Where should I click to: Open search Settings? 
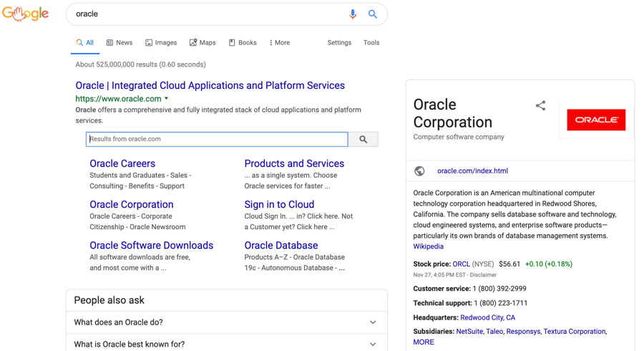coord(339,43)
